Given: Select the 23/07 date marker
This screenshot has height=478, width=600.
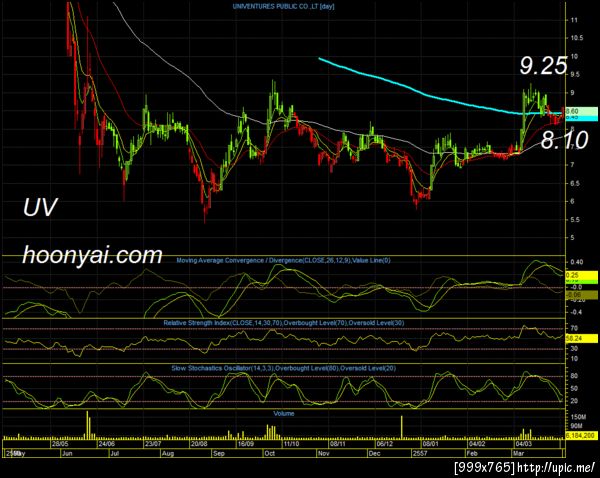Looking at the screenshot, I should 153,444.
